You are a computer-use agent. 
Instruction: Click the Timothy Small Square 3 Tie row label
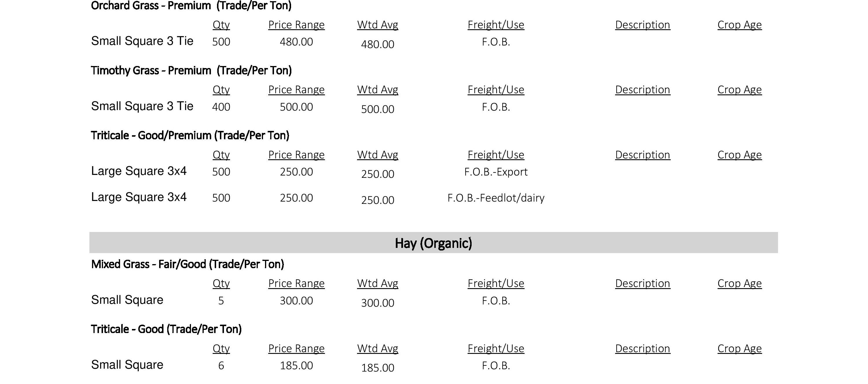(x=142, y=106)
